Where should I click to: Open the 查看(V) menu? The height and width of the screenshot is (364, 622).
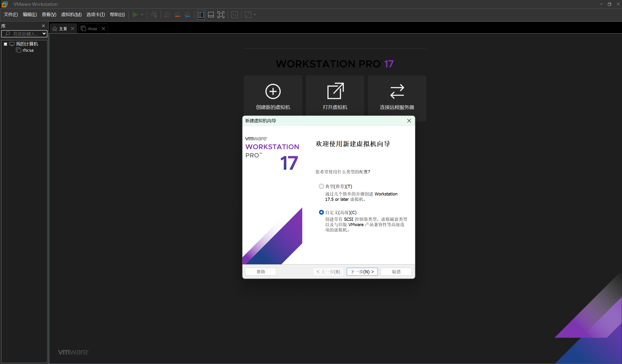click(x=49, y=15)
